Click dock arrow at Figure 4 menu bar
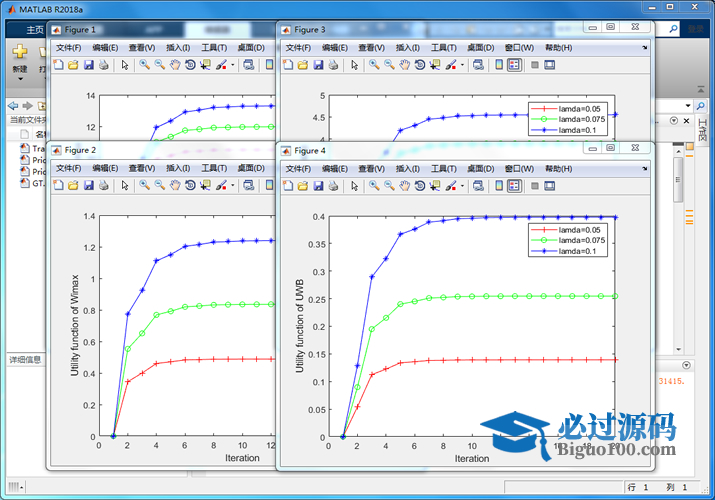The image size is (715, 500). (x=645, y=169)
